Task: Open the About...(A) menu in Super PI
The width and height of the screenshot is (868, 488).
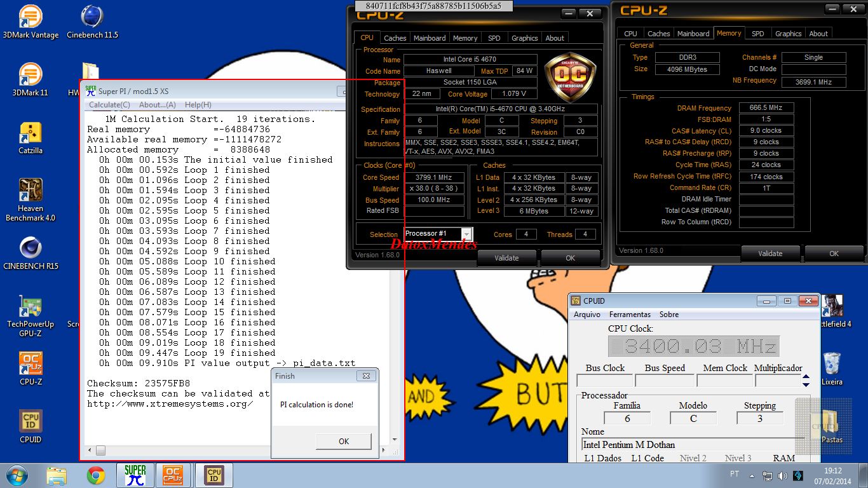Action: (158, 105)
